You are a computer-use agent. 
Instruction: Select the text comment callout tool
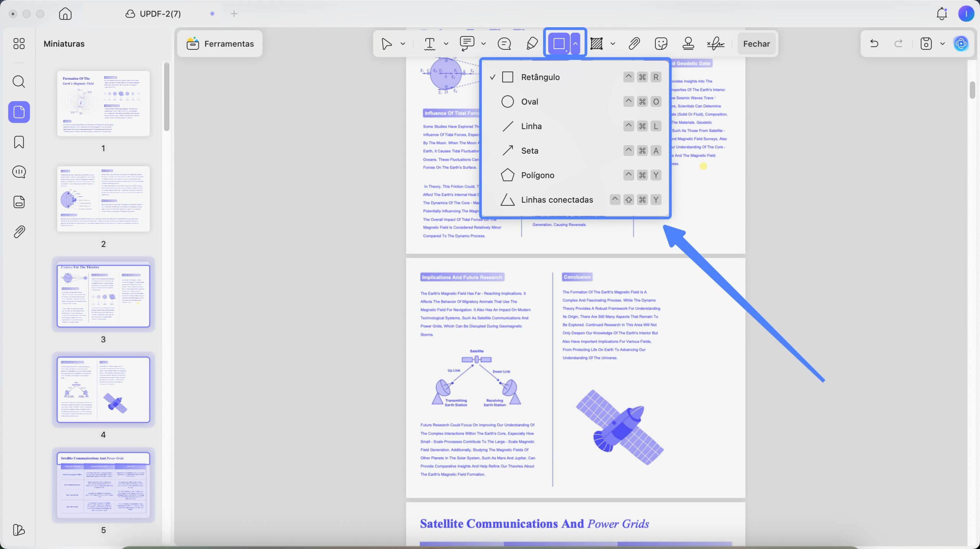[x=467, y=44]
